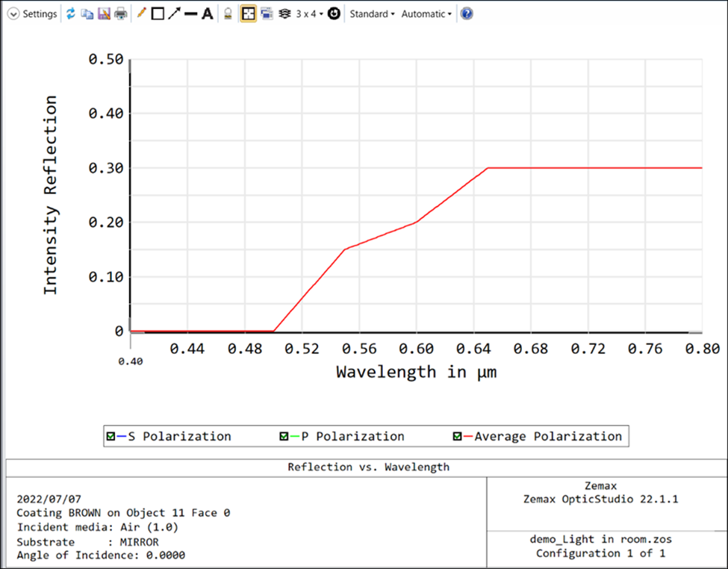Click the copy window icon

(x=87, y=14)
